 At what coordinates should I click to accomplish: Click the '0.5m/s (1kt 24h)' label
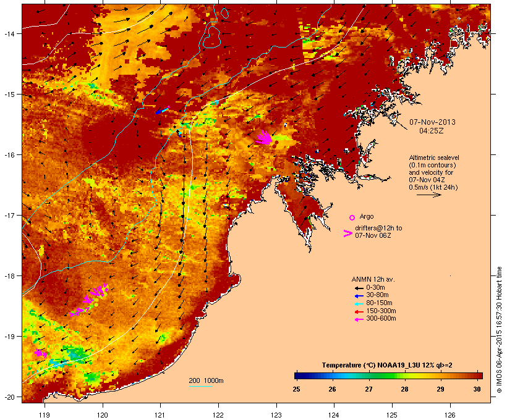coord(433,187)
